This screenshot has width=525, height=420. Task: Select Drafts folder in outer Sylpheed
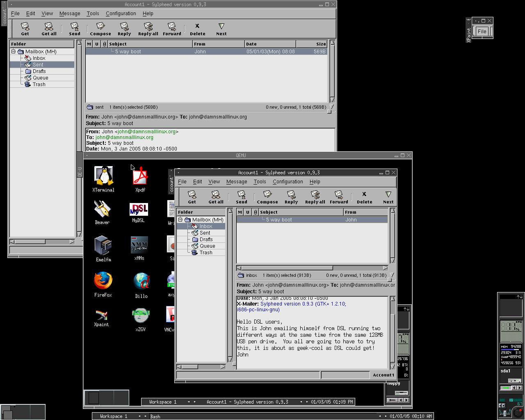point(39,71)
